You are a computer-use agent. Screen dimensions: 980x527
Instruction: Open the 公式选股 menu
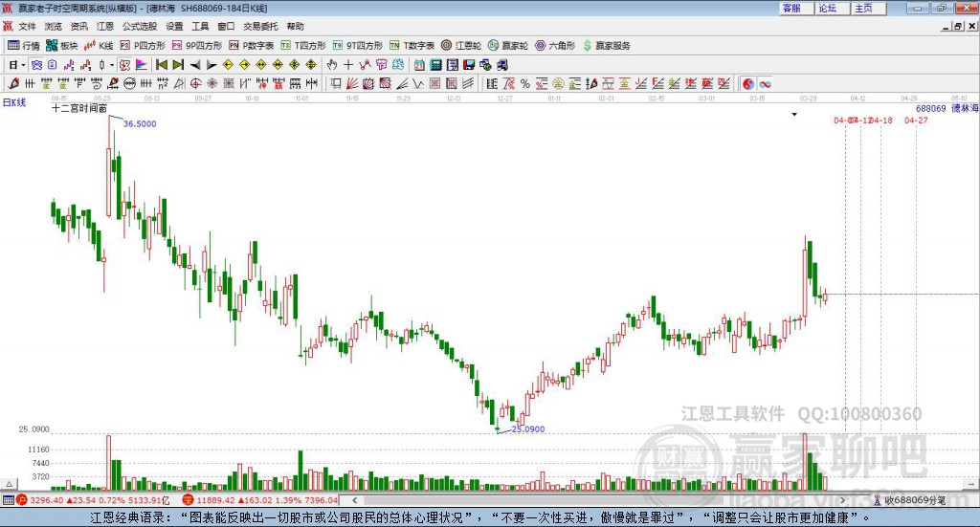(x=140, y=26)
